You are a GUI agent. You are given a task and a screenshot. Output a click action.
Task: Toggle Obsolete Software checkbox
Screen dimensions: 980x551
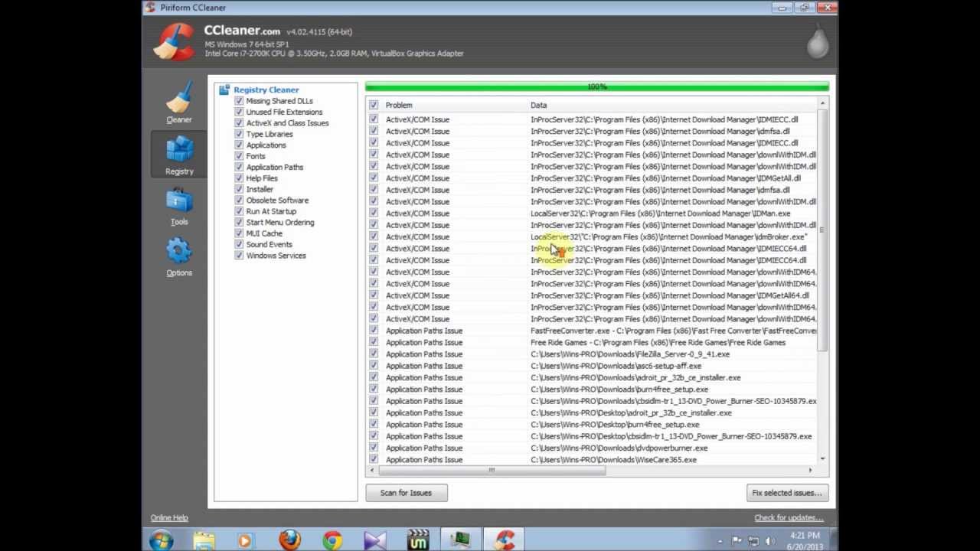click(239, 201)
